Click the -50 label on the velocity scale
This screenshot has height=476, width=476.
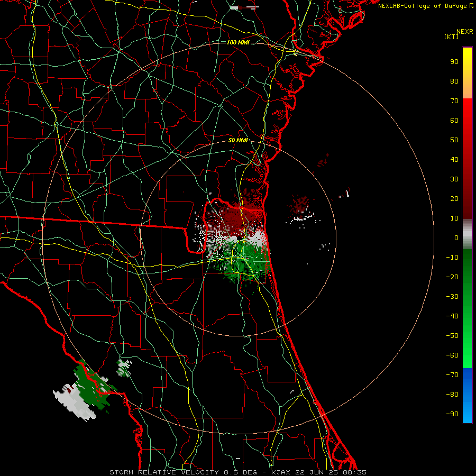[x=452, y=336]
